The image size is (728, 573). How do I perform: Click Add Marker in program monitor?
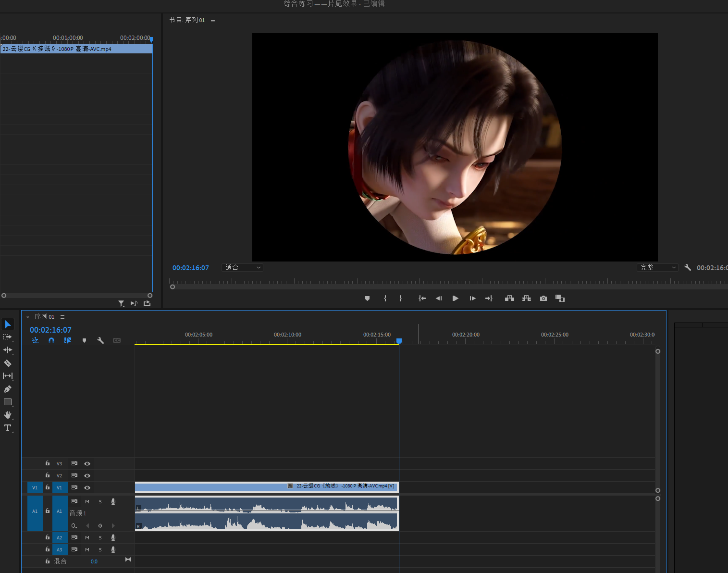pyautogui.click(x=367, y=299)
